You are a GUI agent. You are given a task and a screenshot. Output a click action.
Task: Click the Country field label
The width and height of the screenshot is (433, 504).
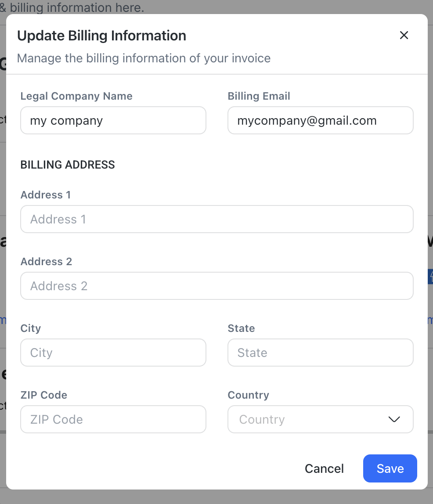coord(248,395)
